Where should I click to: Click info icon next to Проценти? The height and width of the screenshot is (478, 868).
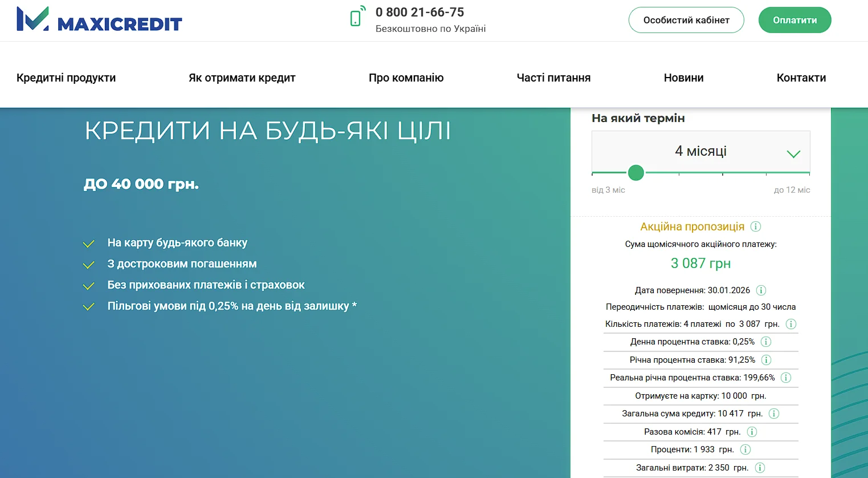[x=745, y=449]
